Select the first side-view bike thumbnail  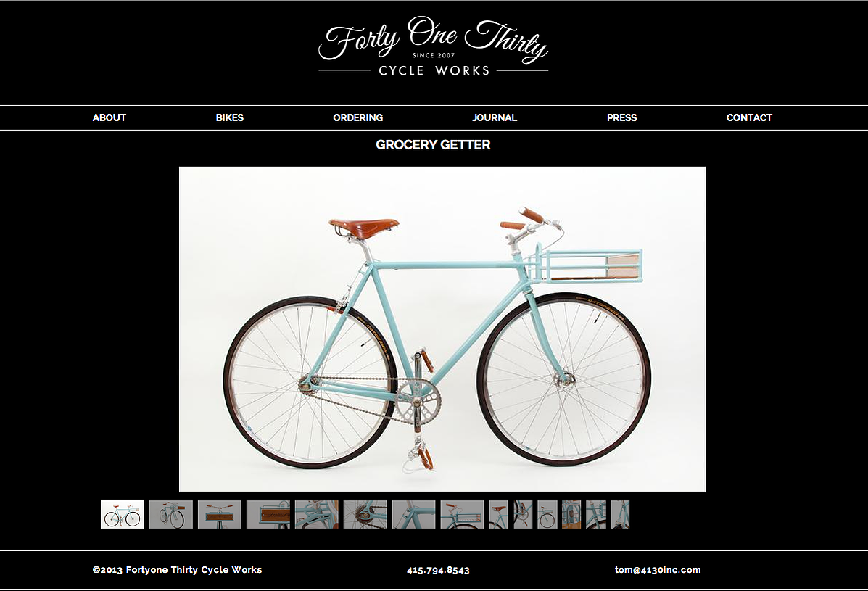coord(123,515)
